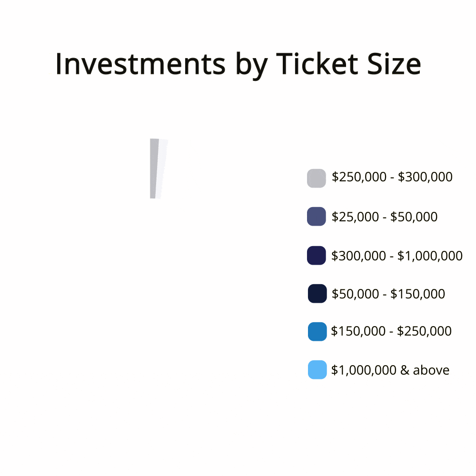476x476 pixels.
Task: Click the pale white slice beside the gray slice
Action: pos(162,169)
